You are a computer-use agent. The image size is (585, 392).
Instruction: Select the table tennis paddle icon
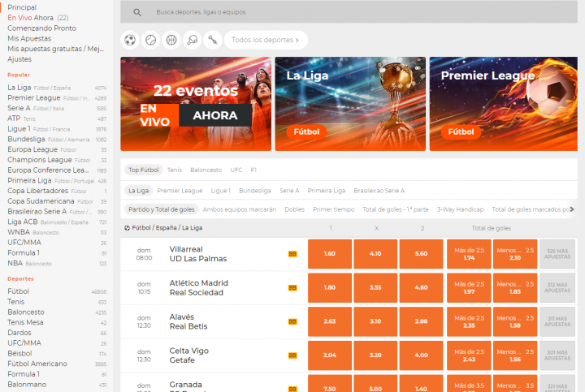(x=192, y=40)
